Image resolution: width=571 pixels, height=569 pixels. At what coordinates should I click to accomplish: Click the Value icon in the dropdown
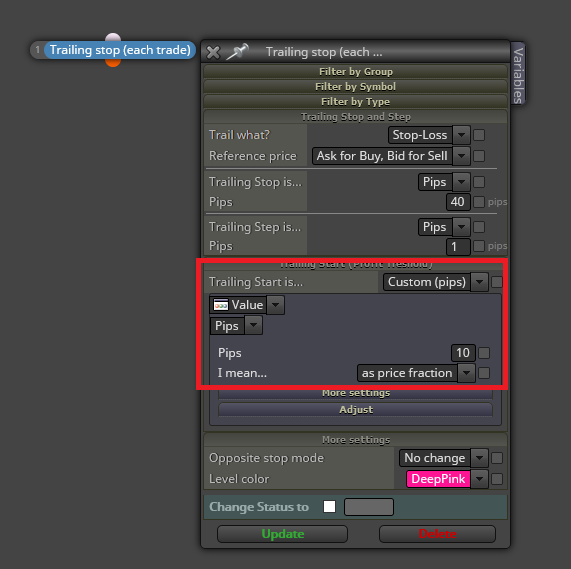tap(221, 305)
